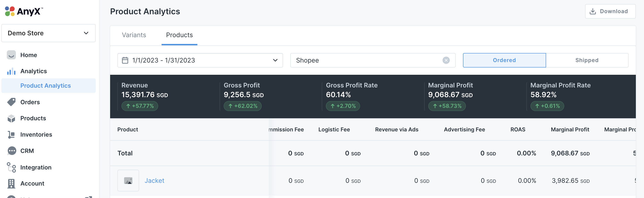Screen dimensions: 644x198
Task: Click the Products box icon
Action: (11, 118)
